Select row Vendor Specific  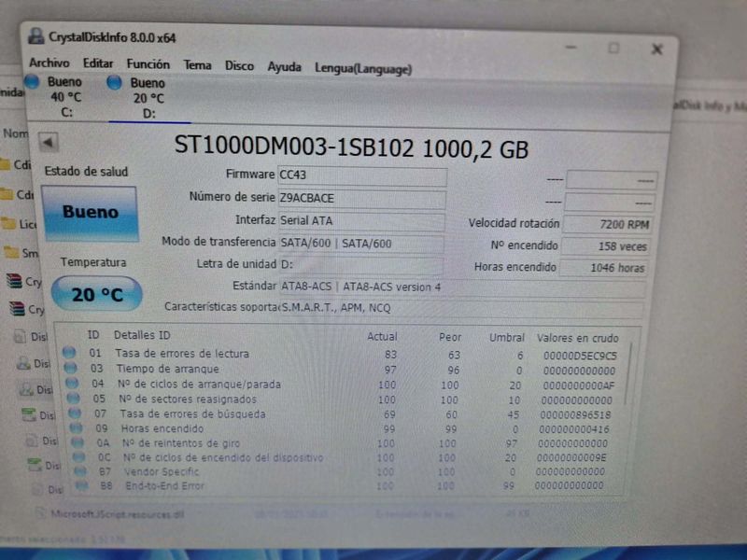[341, 472]
